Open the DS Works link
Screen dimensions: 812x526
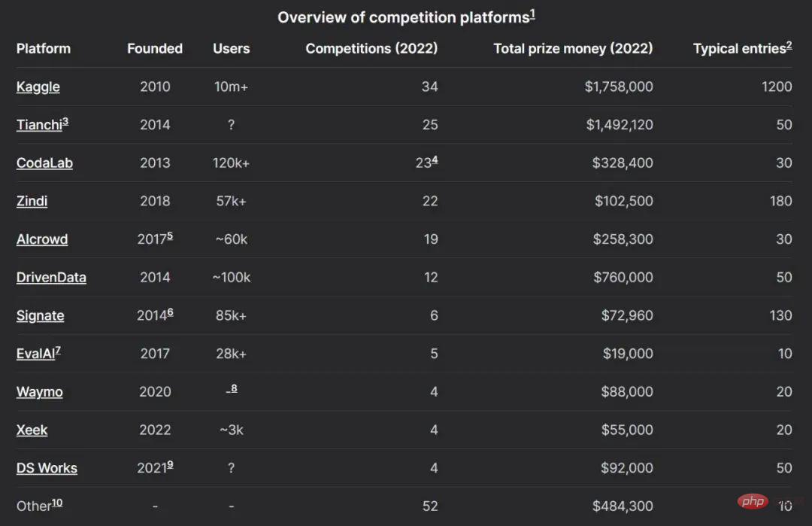[x=47, y=469]
